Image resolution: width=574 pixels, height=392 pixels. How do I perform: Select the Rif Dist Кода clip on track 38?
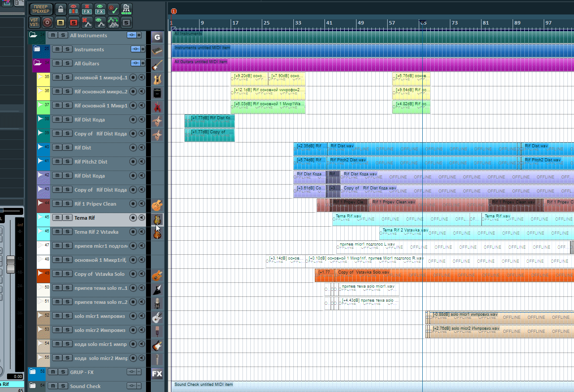[x=210, y=121]
